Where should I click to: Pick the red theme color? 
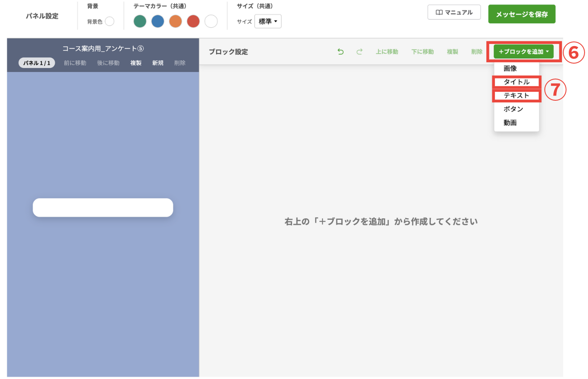[193, 21]
